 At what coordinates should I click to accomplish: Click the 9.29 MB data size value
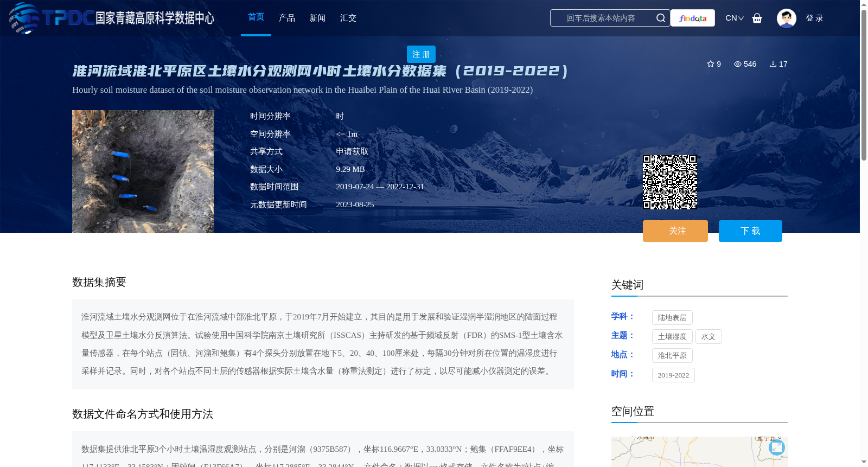(x=350, y=169)
